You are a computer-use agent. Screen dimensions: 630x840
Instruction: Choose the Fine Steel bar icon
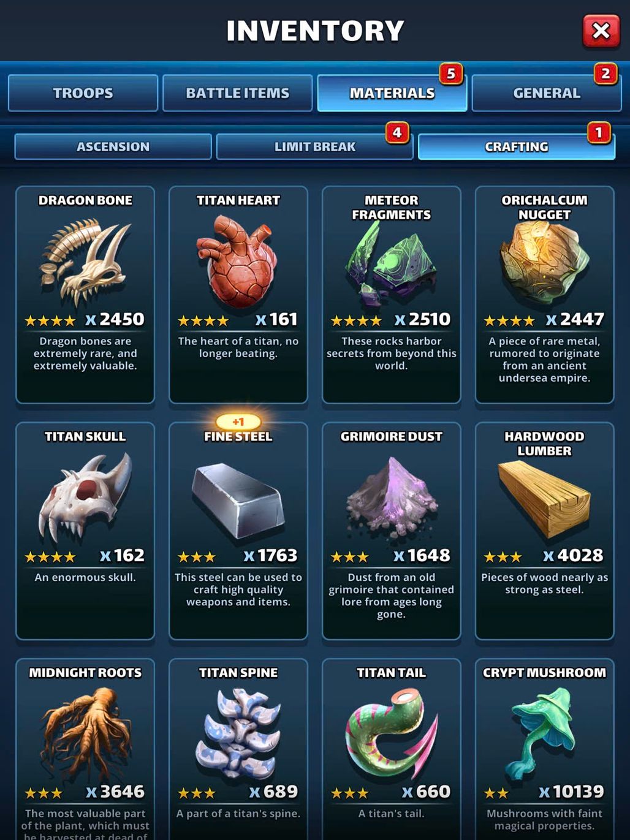(238, 501)
